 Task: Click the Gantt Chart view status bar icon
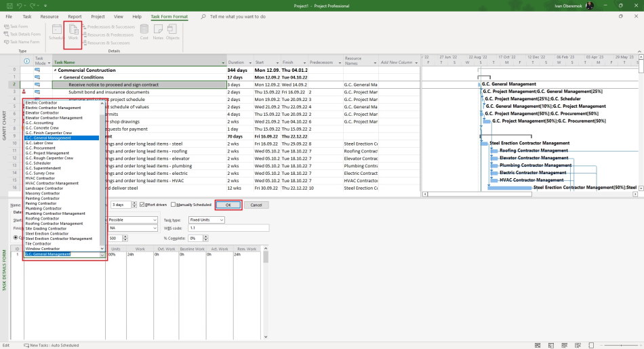click(538, 346)
